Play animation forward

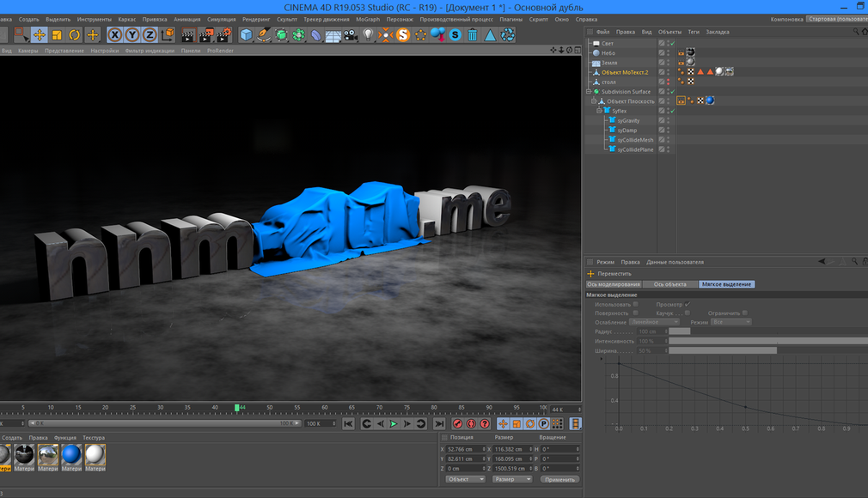pos(394,424)
